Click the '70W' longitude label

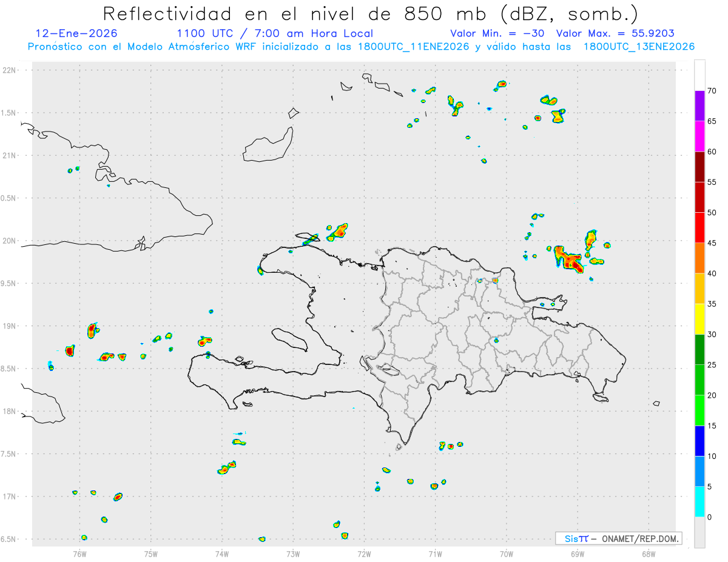pyautogui.click(x=507, y=553)
